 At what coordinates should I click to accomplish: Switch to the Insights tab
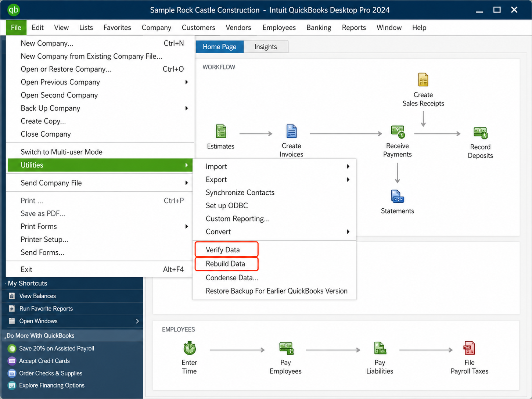tap(266, 47)
